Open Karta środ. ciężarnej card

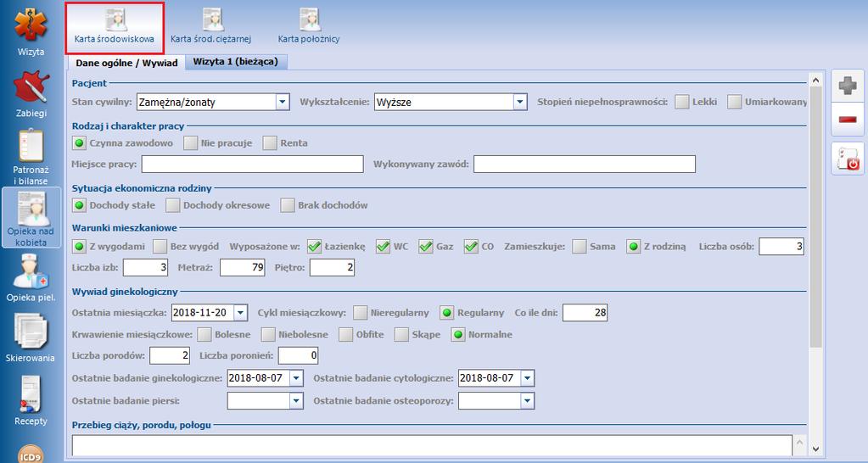click(x=211, y=26)
